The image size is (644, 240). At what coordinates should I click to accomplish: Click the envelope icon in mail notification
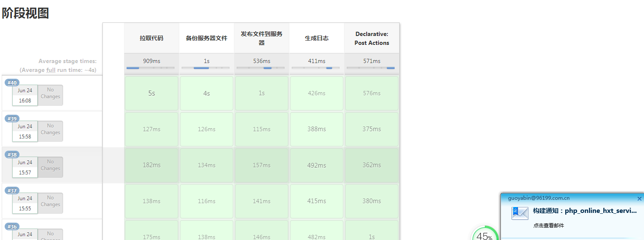(520, 213)
